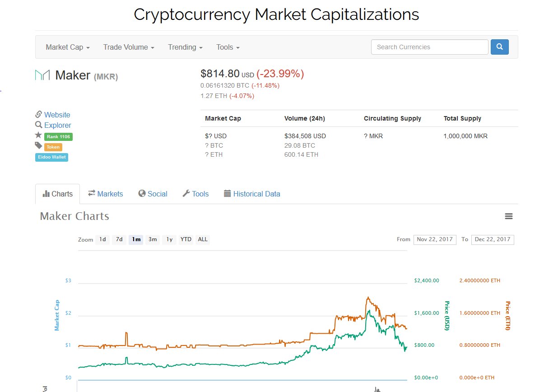This screenshot has height=392, width=535.
Task: Select the 1m zoom range
Action: point(136,239)
